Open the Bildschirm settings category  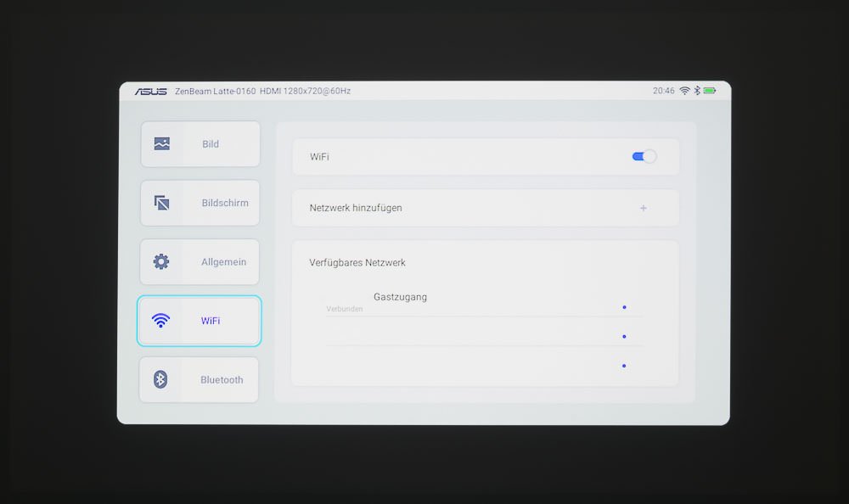[x=200, y=203]
